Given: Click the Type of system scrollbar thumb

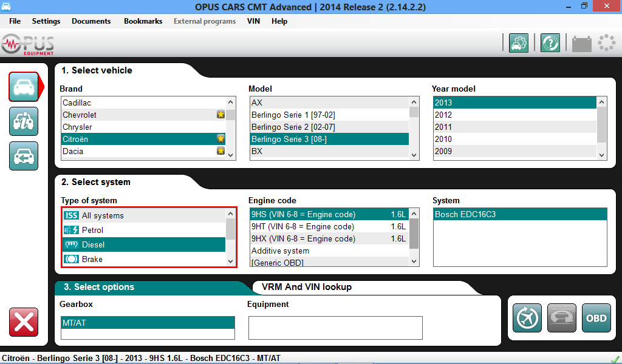Looking at the screenshot, I should 230,229.
